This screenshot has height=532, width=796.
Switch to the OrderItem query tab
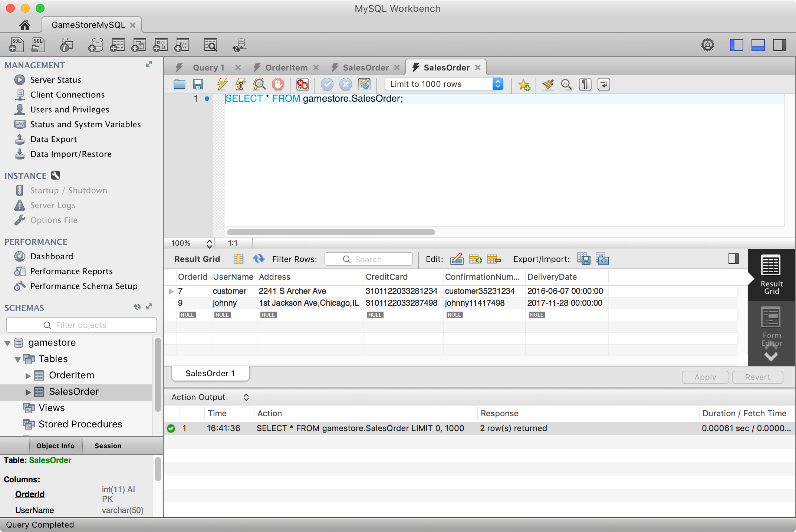pos(286,68)
